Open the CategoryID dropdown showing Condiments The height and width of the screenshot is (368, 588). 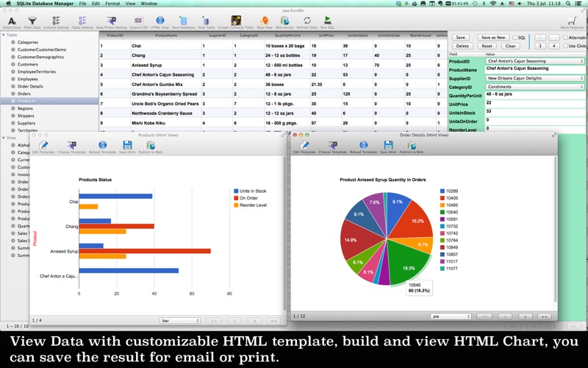(535, 87)
